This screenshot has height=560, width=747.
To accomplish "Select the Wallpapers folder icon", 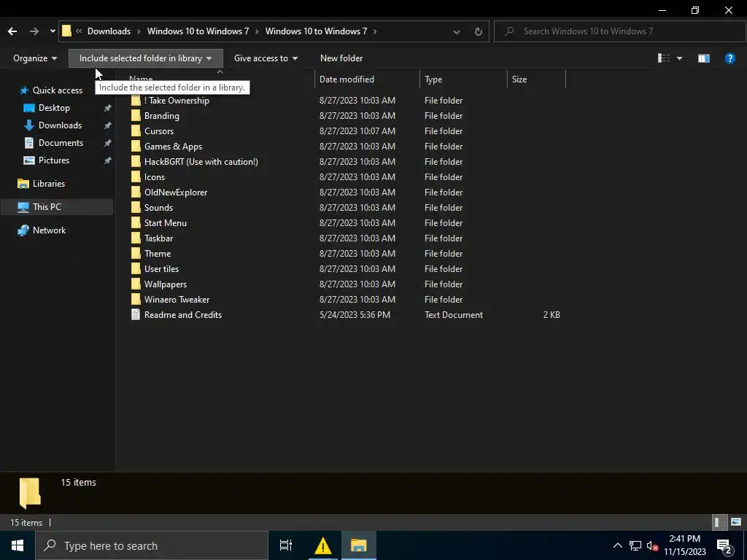I will [136, 284].
